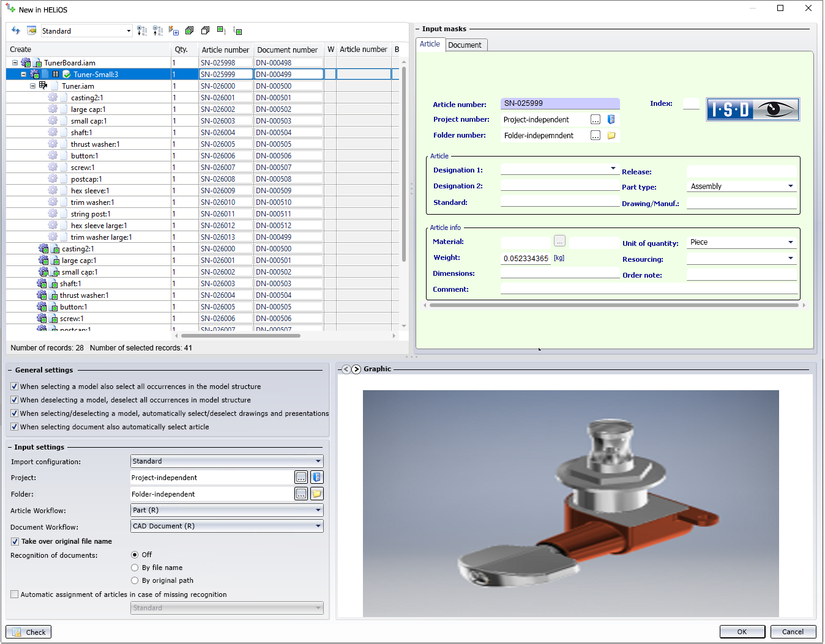825x644 pixels.
Task: Click the expand-all tree levels toolbar icon
Action: (142, 31)
